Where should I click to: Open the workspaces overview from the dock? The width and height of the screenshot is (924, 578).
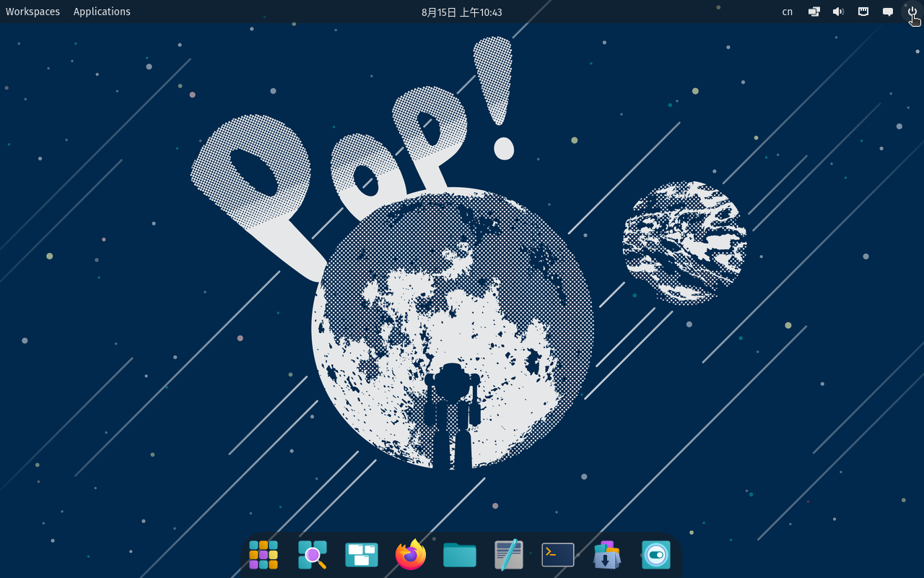click(361, 554)
